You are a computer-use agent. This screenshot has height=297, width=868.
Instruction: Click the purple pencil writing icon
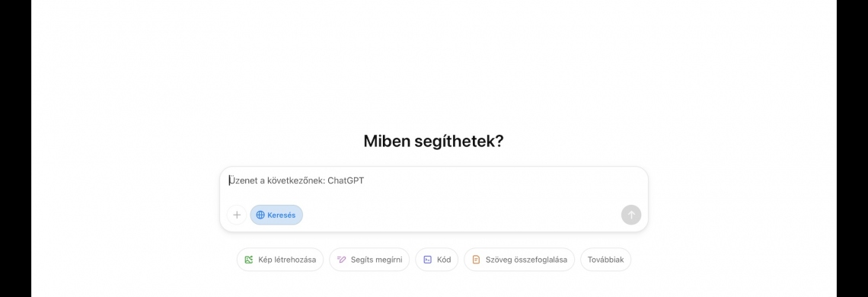342,260
